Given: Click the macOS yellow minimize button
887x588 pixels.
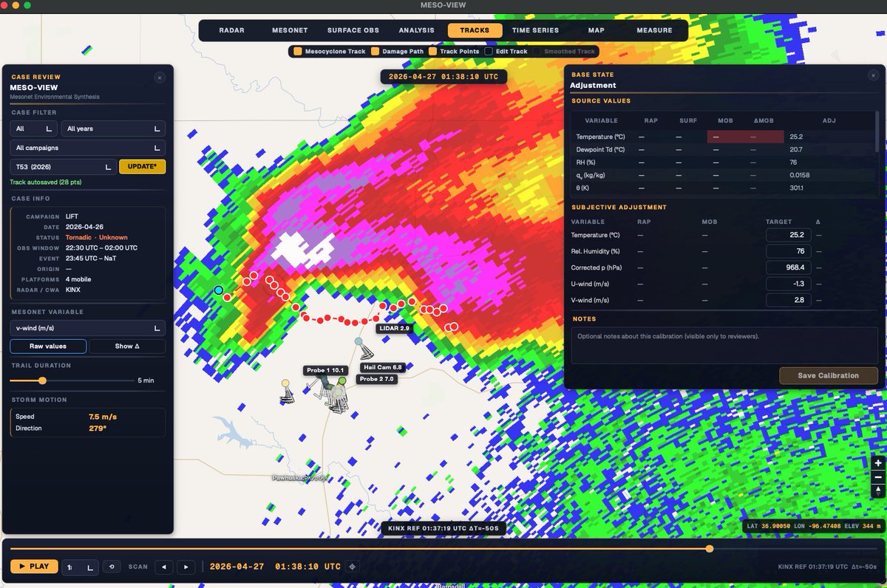Looking at the screenshot, I should click(16, 5).
